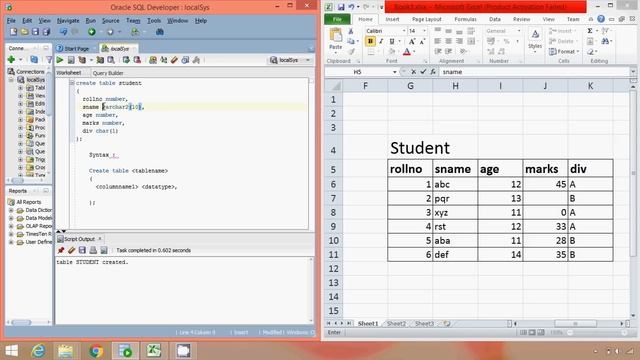Toggle Wrap Text in Excel Alignment group
The width and height of the screenshot is (640, 360).
click(x=471, y=31)
